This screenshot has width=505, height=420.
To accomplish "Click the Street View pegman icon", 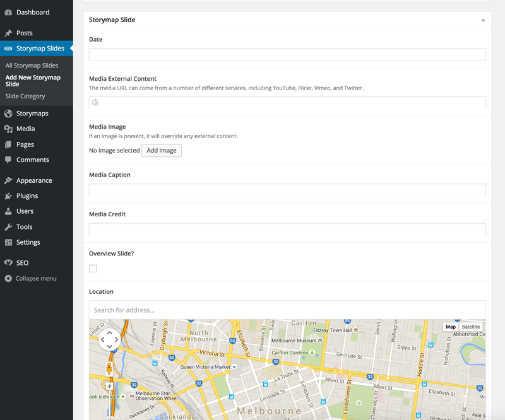I will pyautogui.click(x=109, y=369).
